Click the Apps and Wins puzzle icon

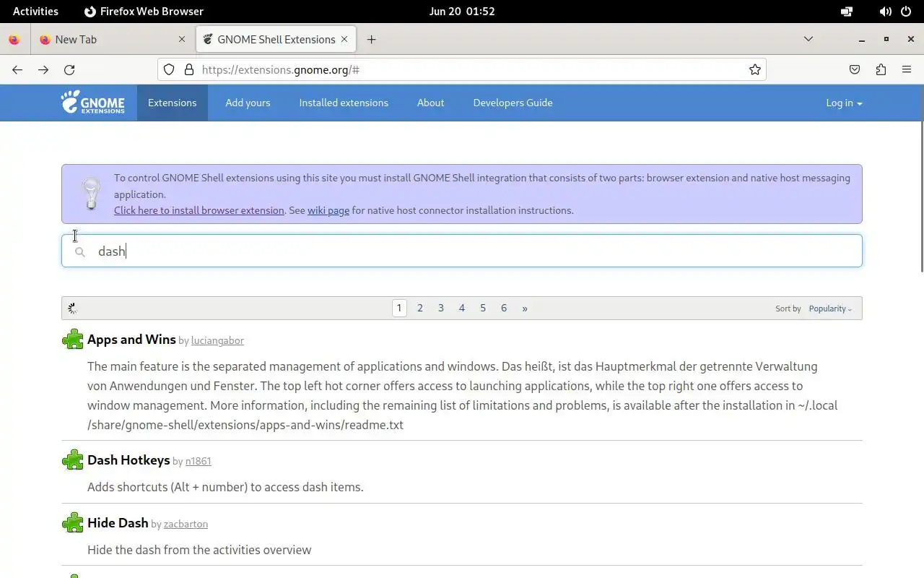73,339
